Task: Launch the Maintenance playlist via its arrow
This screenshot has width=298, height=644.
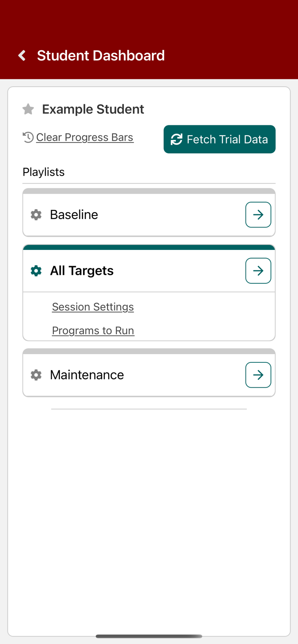Action: [258, 375]
